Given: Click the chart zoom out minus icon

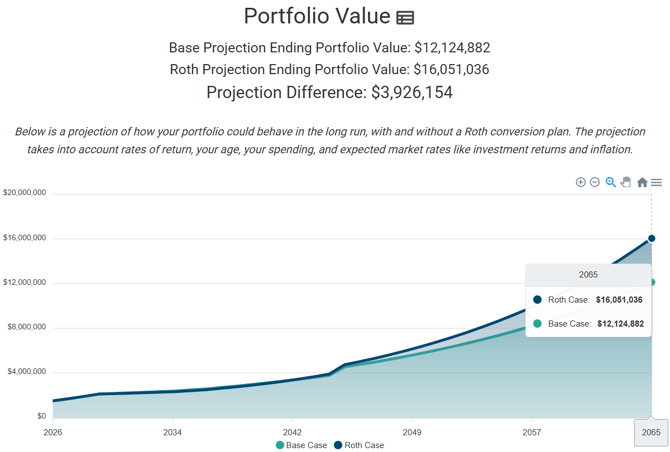Looking at the screenshot, I should pos(594,182).
